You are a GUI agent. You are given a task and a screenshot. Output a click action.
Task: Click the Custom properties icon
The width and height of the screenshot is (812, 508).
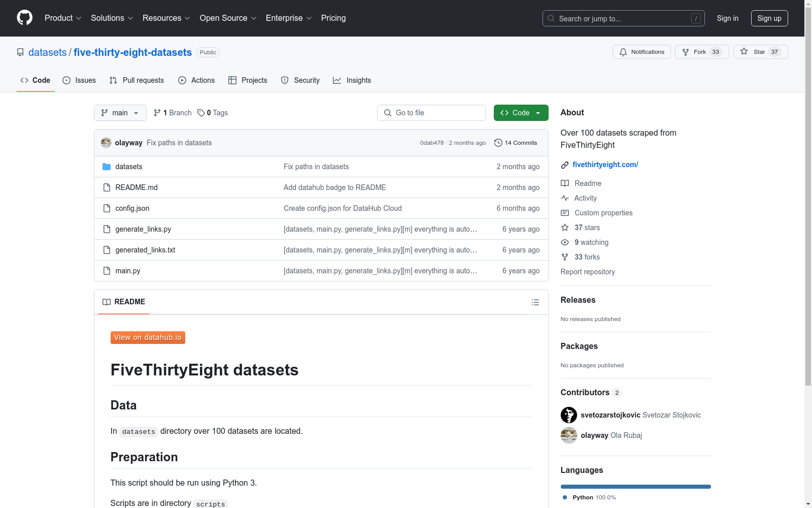[x=565, y=213]
